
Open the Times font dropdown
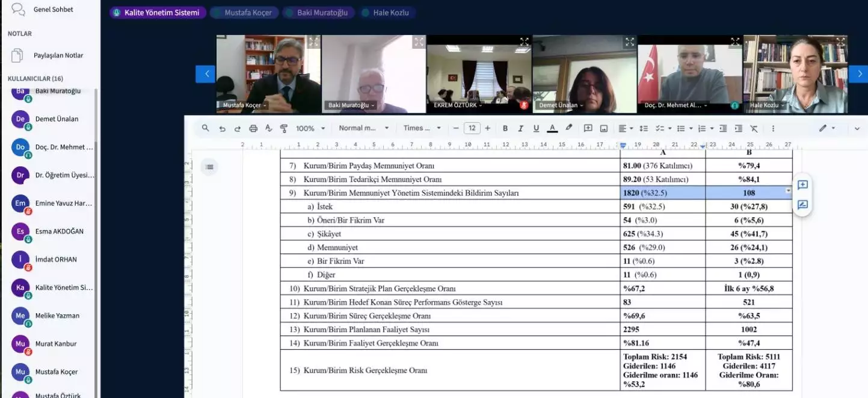pos(422,128)
